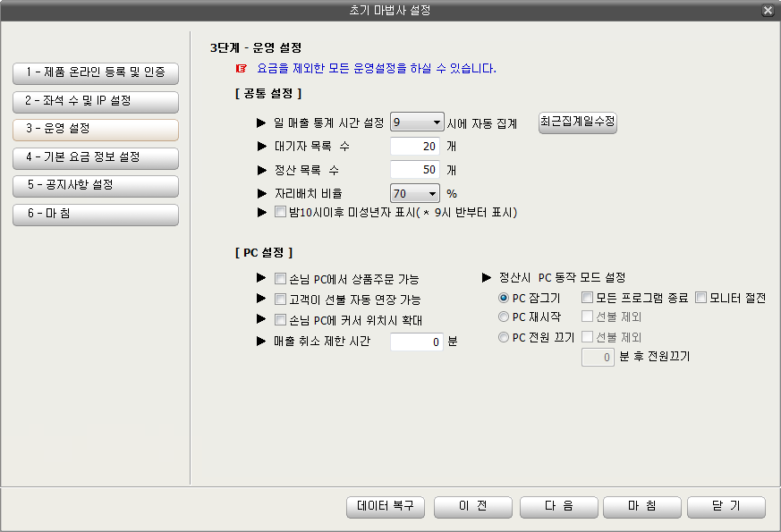Open the 일 매출 통계 시간 dropdown showing 9
781x532 pixels.
pos(417,122)
